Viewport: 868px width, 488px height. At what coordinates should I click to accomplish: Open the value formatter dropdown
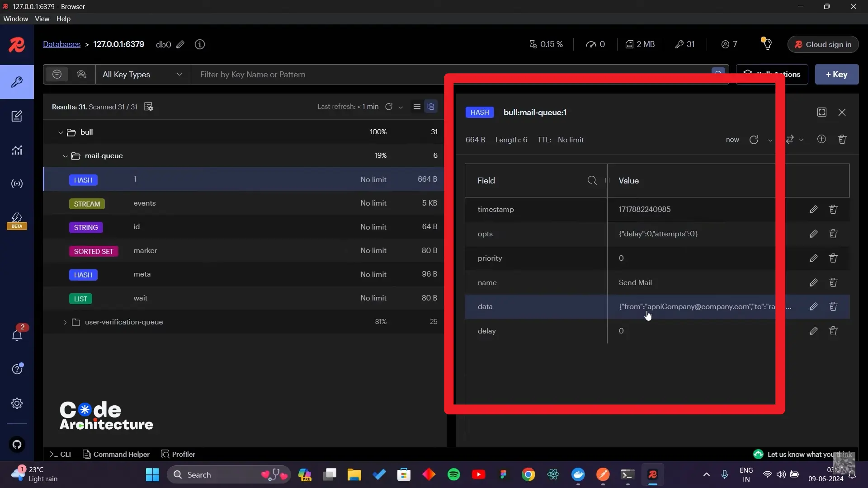pyautogui.click(x=794, y=140)
